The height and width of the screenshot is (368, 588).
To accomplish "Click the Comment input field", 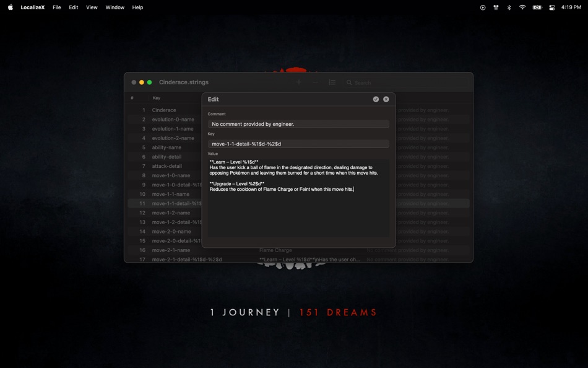I will (298, 124).
